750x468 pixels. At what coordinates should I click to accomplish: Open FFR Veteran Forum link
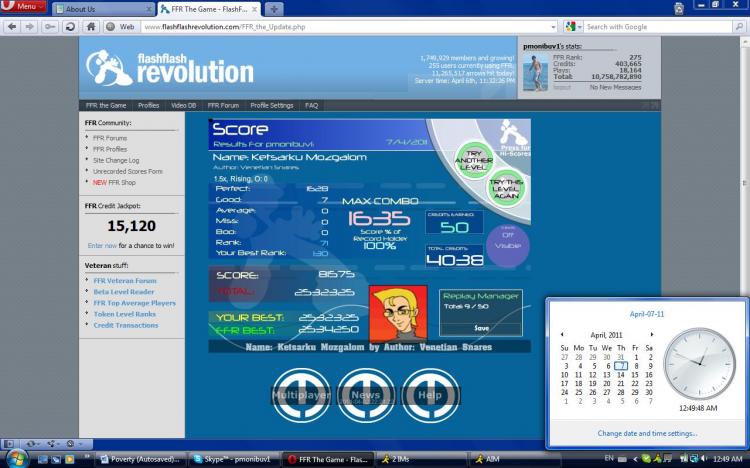pos(125,281)
